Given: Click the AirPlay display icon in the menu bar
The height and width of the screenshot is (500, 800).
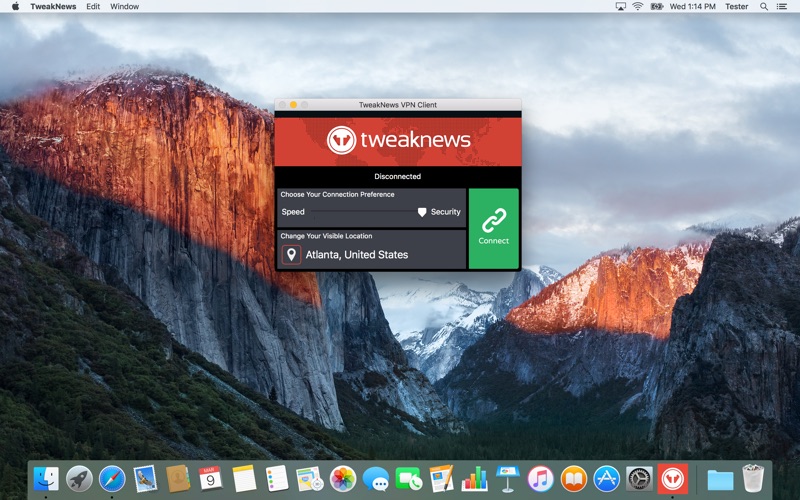Looking at the screenshot, I should [620, 7].
